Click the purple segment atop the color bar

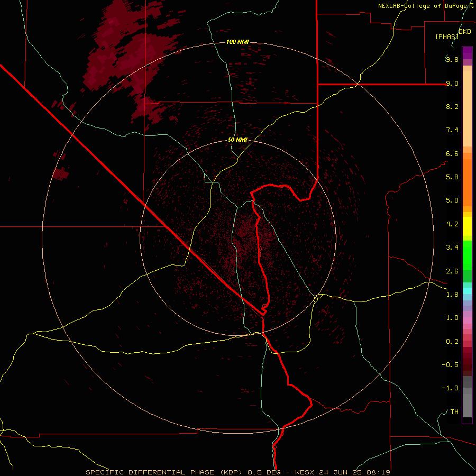467,53
